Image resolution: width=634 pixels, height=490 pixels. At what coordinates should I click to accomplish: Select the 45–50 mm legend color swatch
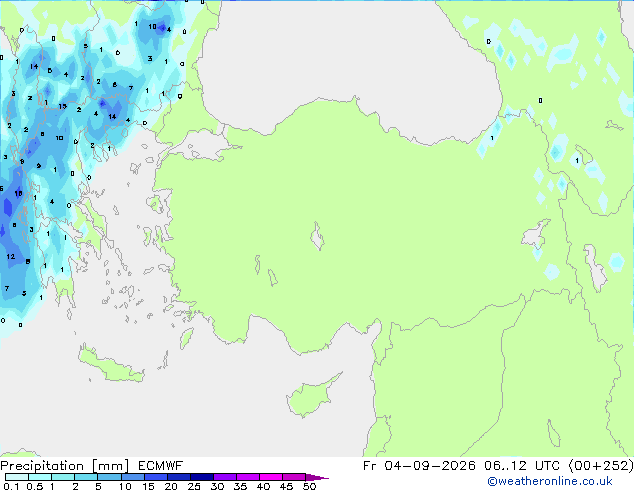point(294,477)
